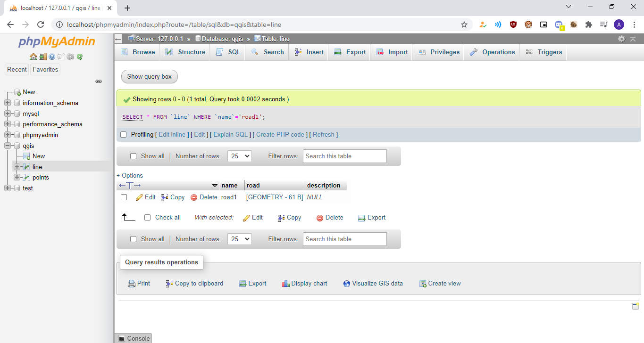
Task: Click the phpMyAdmin home icon in sidebar
Action: coord(33,56)
